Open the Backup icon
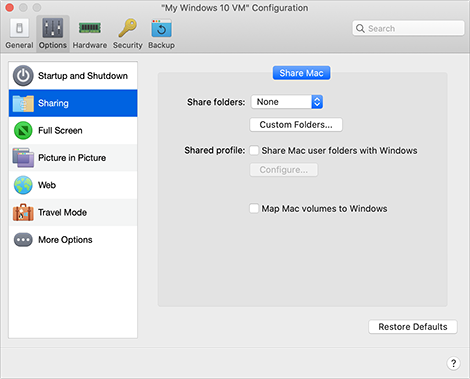 [x=161, y=28]
